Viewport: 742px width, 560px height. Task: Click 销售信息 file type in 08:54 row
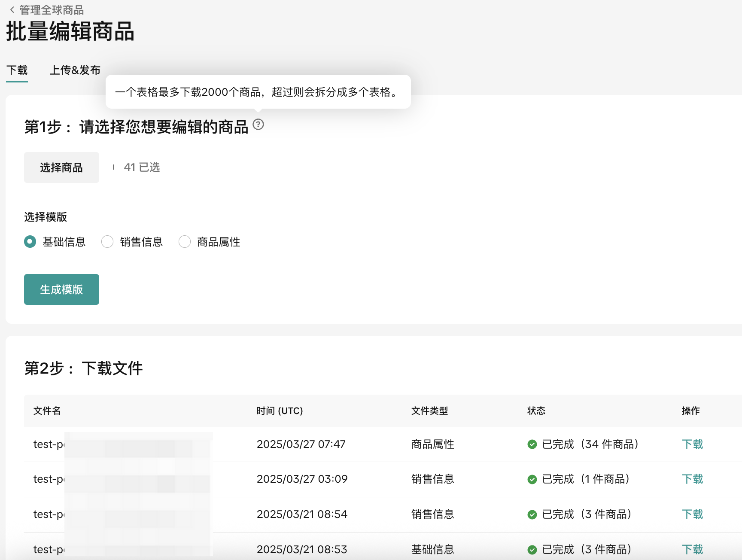coord(433,514)
